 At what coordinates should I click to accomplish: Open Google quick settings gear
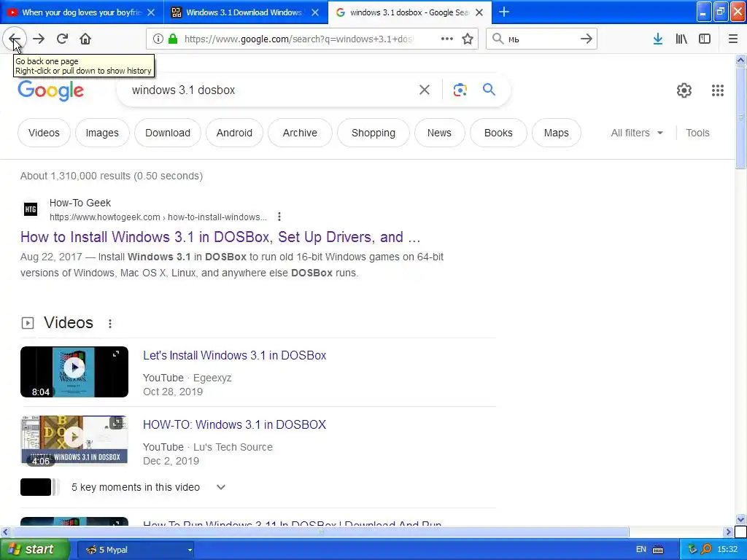pyautogui.click(x=684, y=90)
